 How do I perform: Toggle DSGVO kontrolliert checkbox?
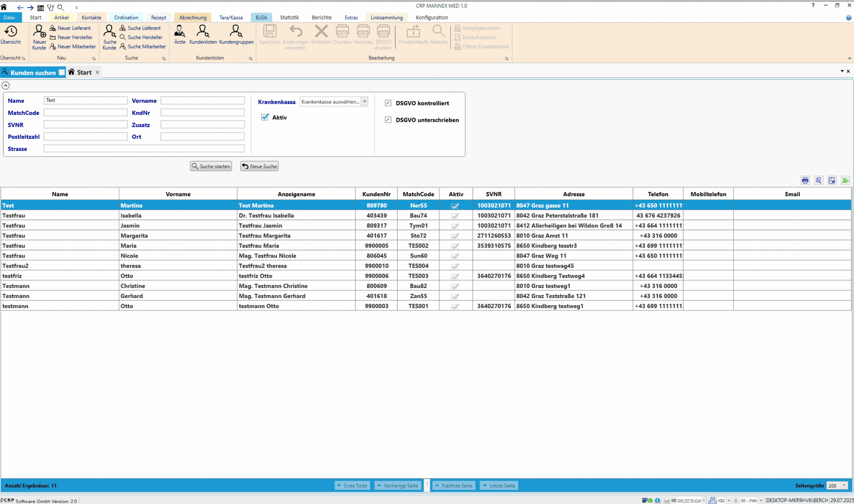pyautogui.click(x=388, y=103)
